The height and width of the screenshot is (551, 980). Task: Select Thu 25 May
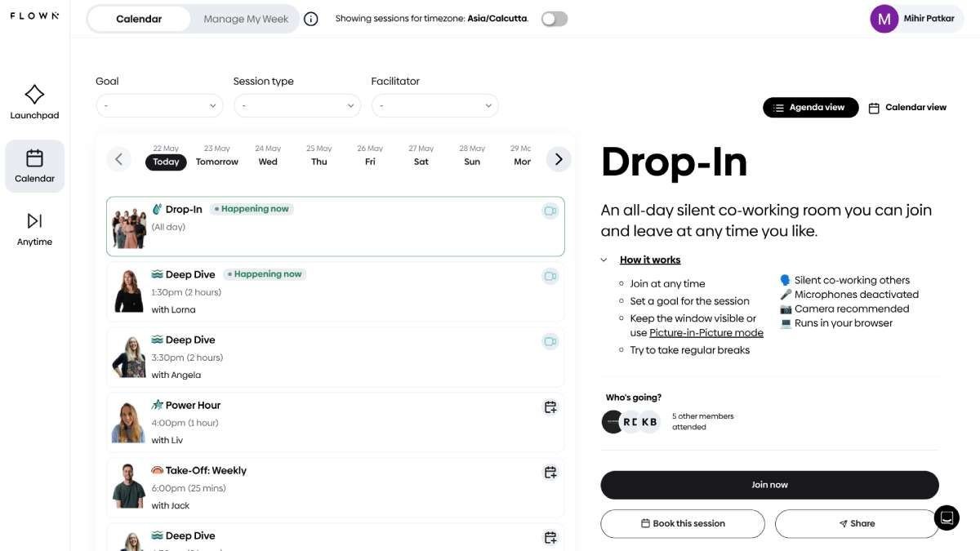tap(319, 156)
